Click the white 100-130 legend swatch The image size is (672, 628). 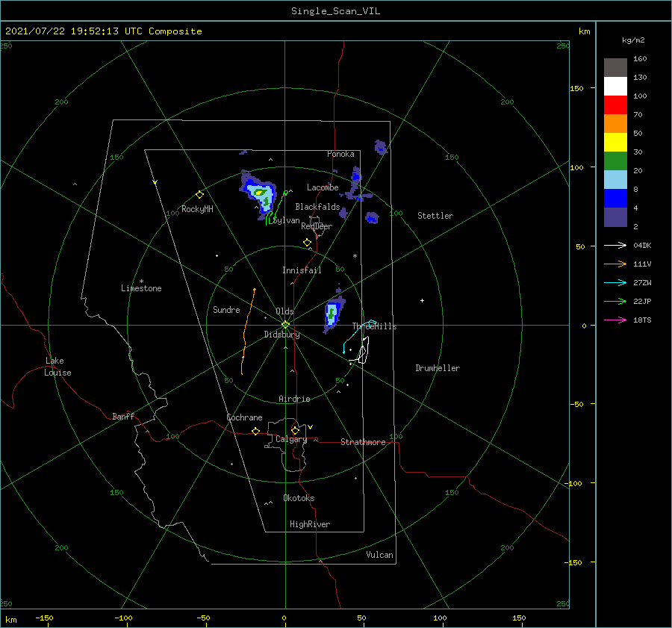tap(615, 86)
